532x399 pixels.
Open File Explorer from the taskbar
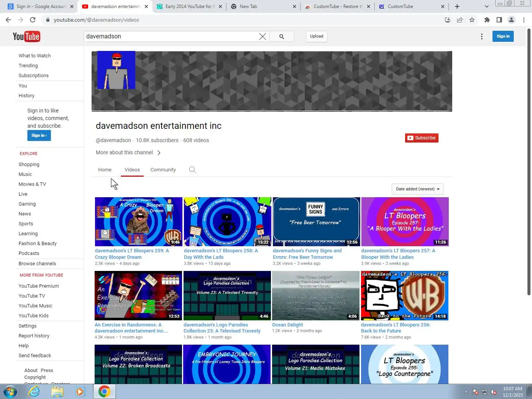57,391
